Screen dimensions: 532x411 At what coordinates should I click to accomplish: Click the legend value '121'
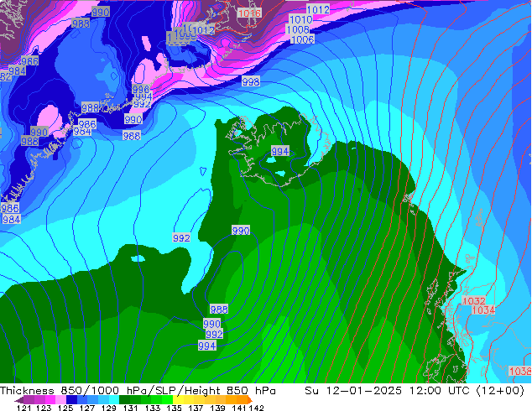click(x=23, y=408)
